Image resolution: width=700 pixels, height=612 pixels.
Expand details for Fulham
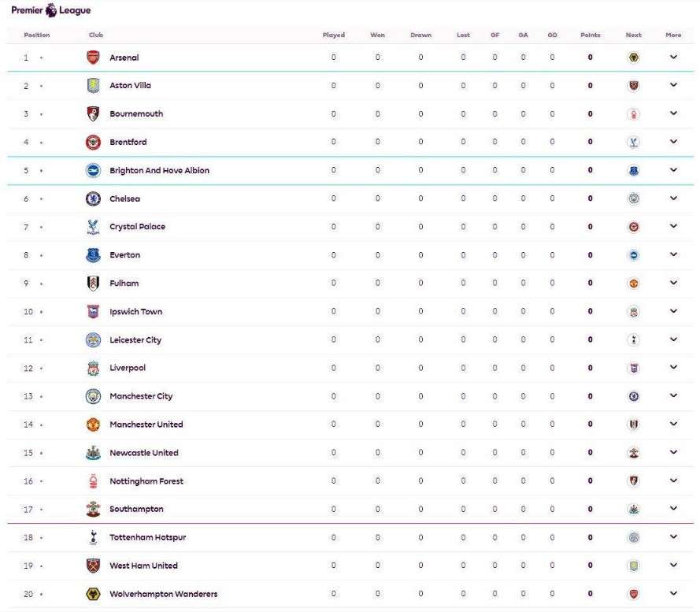coord(673,284)
